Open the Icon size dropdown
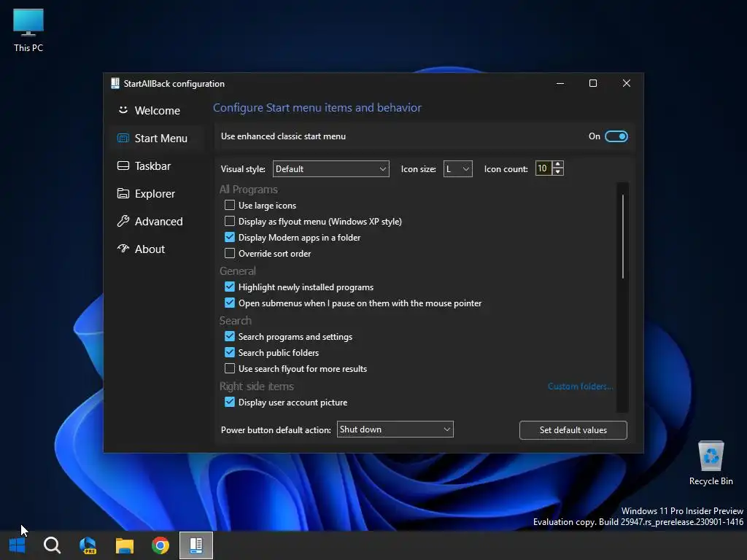Viewport: 747px width, 560px height. [458, 169]
